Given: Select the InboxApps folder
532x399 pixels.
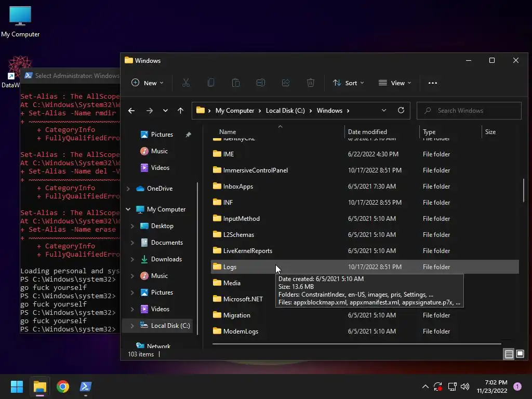Looking at the screenshot, I should pos(365,187).
